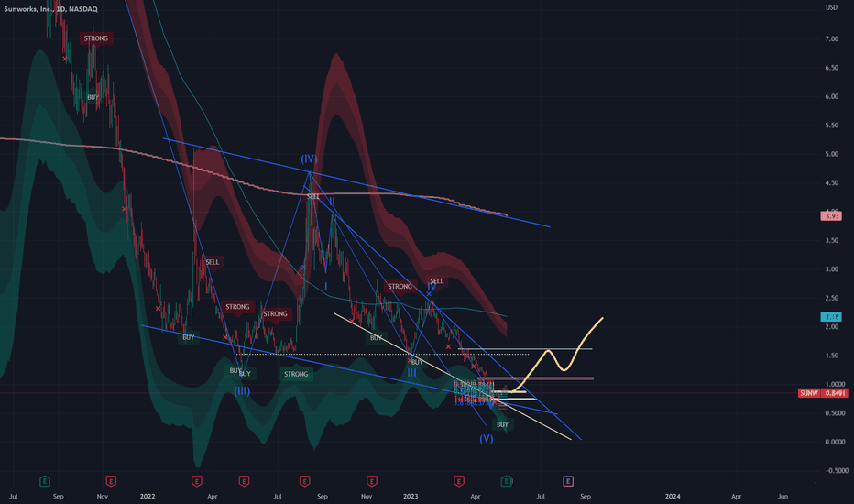Click the red SUNW 0.8491 price tag
The width and height of the screenshot is (854, 504).
pos(823,393)
